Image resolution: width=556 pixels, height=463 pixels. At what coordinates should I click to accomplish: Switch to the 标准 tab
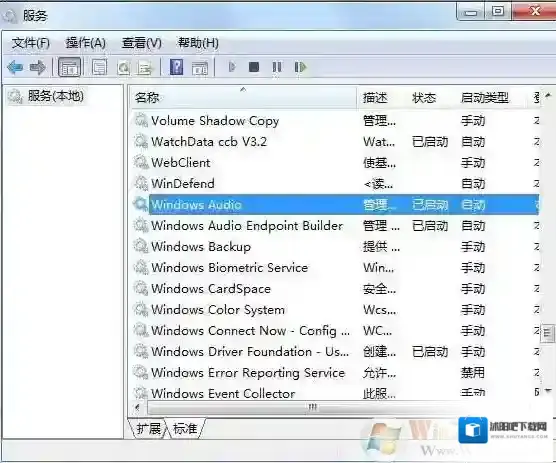coord(185,429)
